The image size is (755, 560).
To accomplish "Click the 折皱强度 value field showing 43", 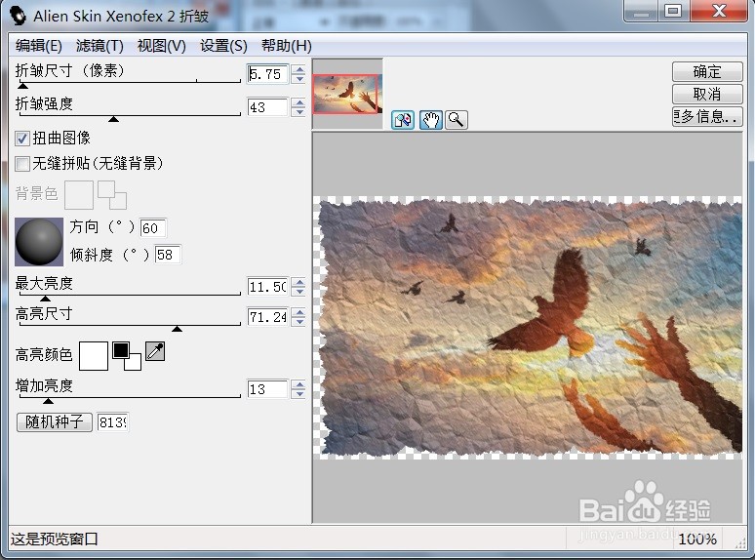I will point(267,107).
